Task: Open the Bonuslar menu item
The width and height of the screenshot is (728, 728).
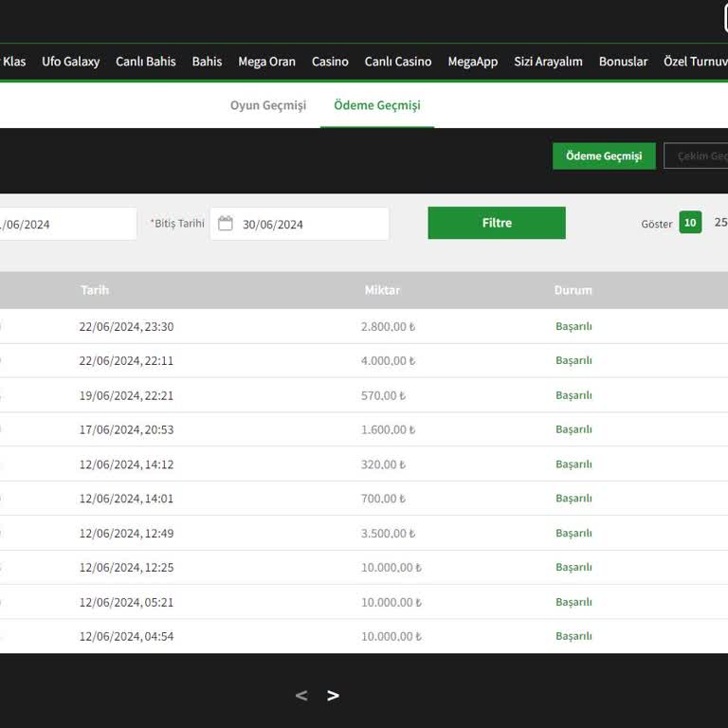Action: (x=623, y=62)
